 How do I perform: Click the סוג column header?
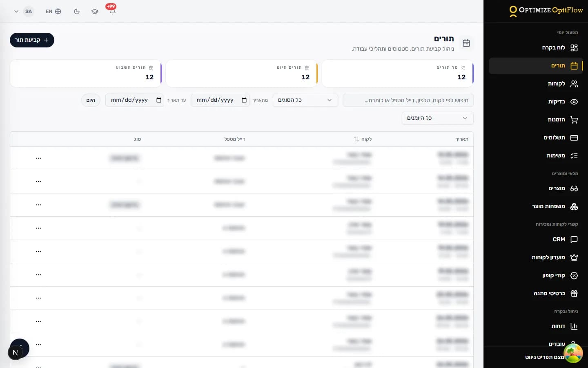138,139
